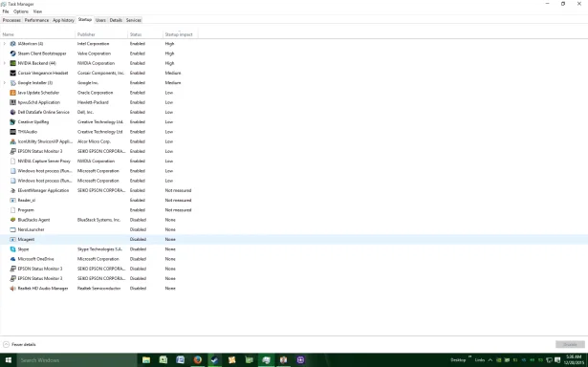Click the Oracle Corporation publisher cell

tap(95, 92)
